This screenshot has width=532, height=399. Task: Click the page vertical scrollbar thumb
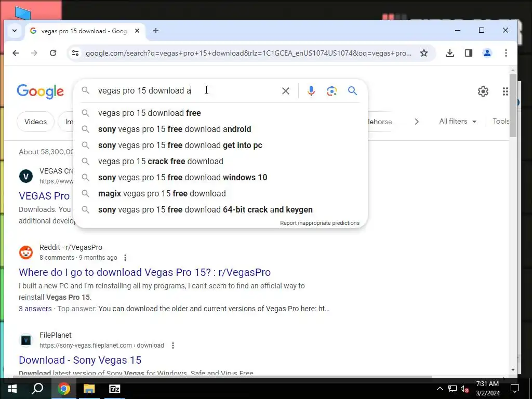513,106
